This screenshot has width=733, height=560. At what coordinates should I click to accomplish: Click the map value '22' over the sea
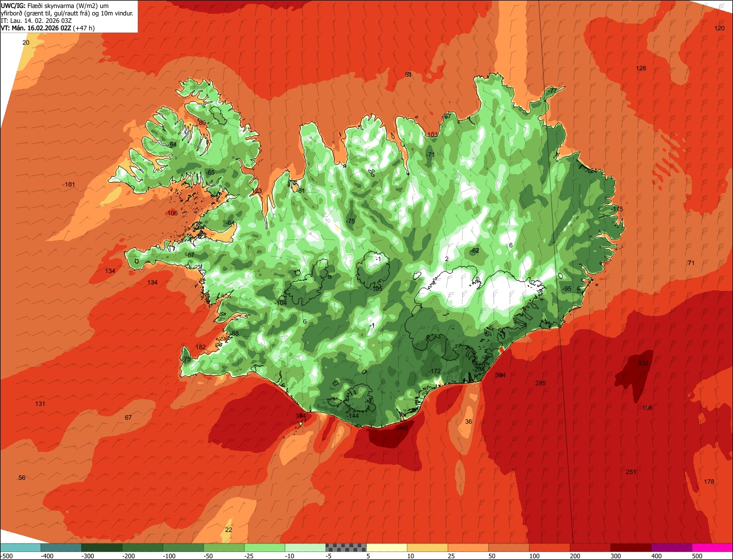[x=228, y=530]
